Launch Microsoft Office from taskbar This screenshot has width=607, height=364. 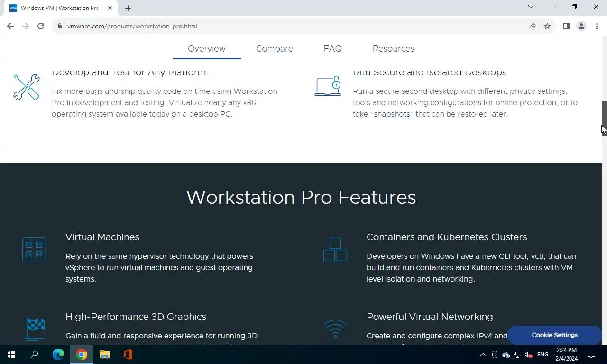pyautogui.click(x=128, y=355)
